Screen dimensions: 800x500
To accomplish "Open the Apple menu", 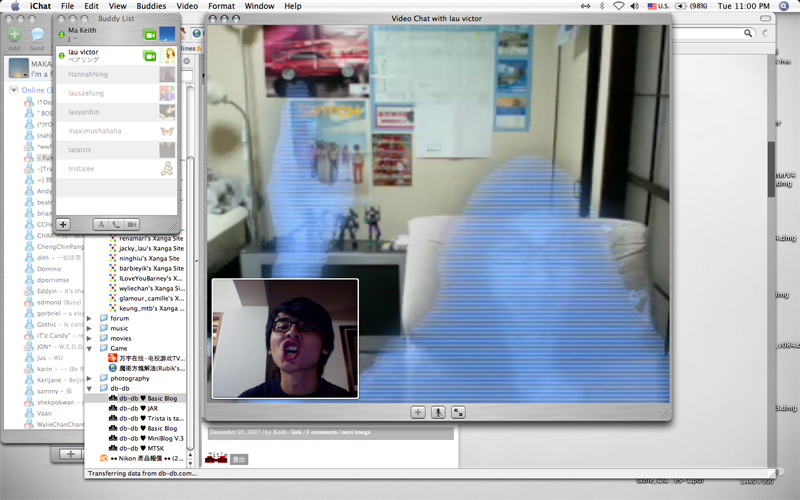I will pos(15,6).
